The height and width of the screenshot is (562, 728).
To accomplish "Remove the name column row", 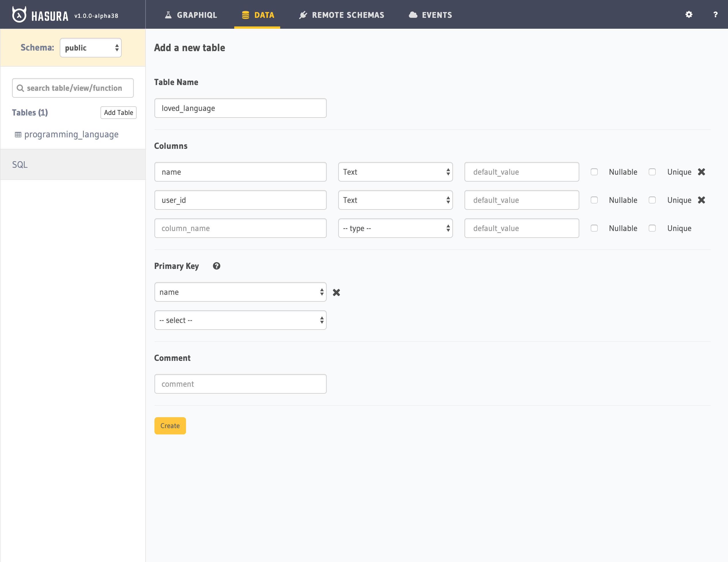I will point(701,172).
